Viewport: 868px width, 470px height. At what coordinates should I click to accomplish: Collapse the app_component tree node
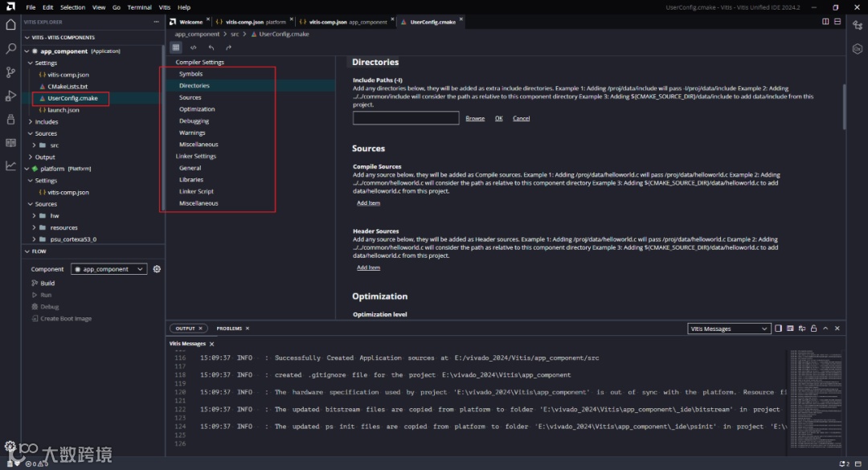tap(27, 51)
